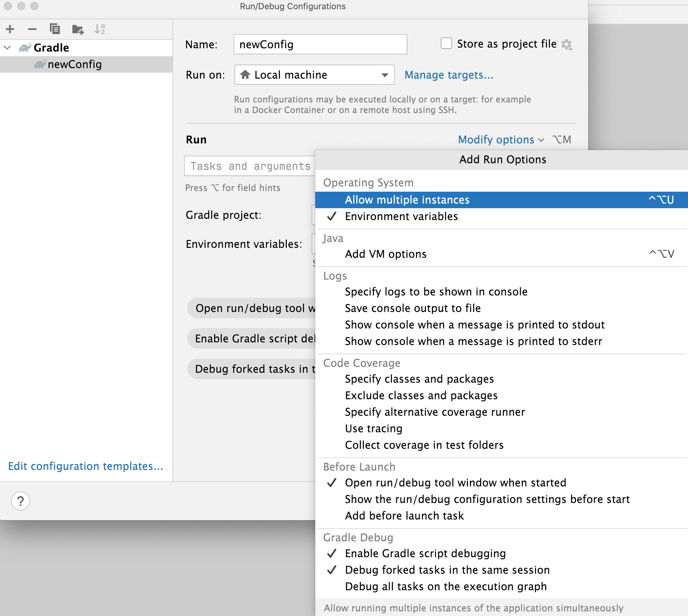Open settings via the gear icon near Store as project file
This screenshot has height=616, width=688.
click(567, 44)
